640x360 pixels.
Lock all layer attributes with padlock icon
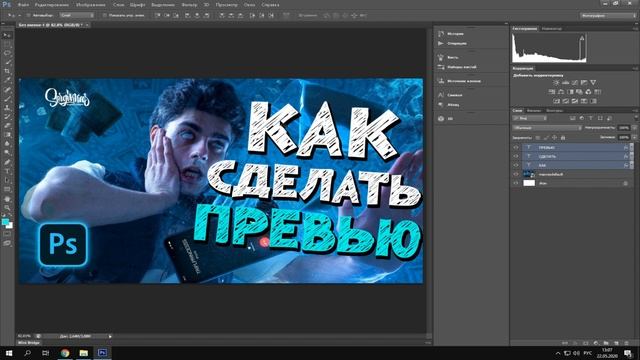pyautogui.click(x=563, y=138)
